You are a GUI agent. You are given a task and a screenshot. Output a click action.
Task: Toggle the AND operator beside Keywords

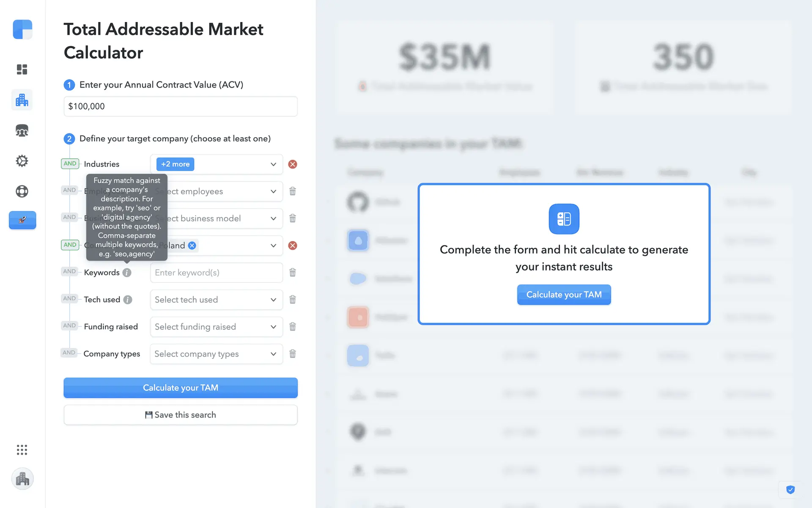69,272
